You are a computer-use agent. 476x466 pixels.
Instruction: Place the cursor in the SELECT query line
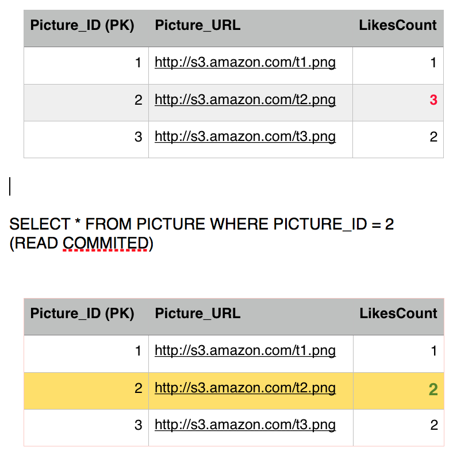[201, 224]
